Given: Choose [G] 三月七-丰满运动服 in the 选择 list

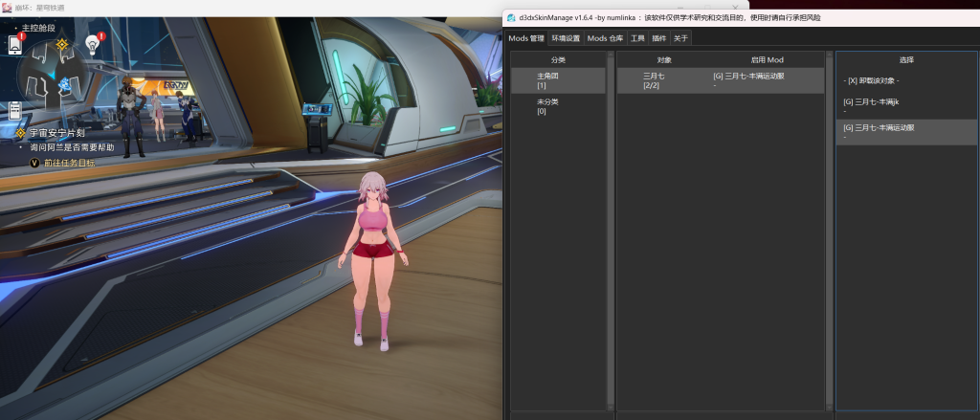Looking at the screenshot, I should (x=907, y=132).
